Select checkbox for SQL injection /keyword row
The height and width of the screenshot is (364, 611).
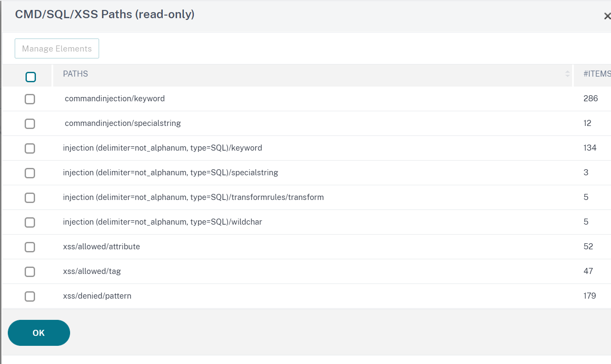coord(30,148)
